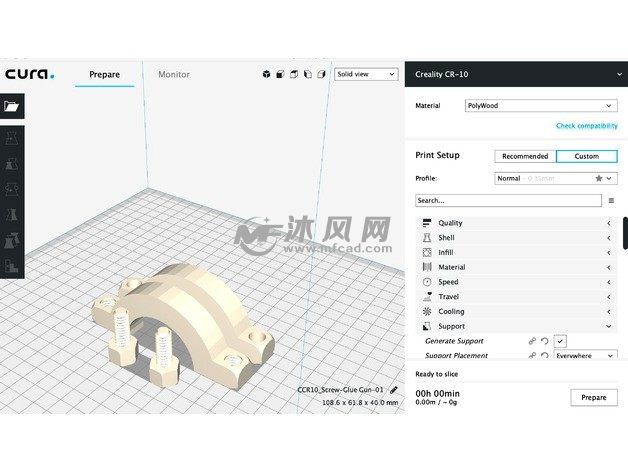
Task: Select the Prepare tab
Action: click(104, 74)
